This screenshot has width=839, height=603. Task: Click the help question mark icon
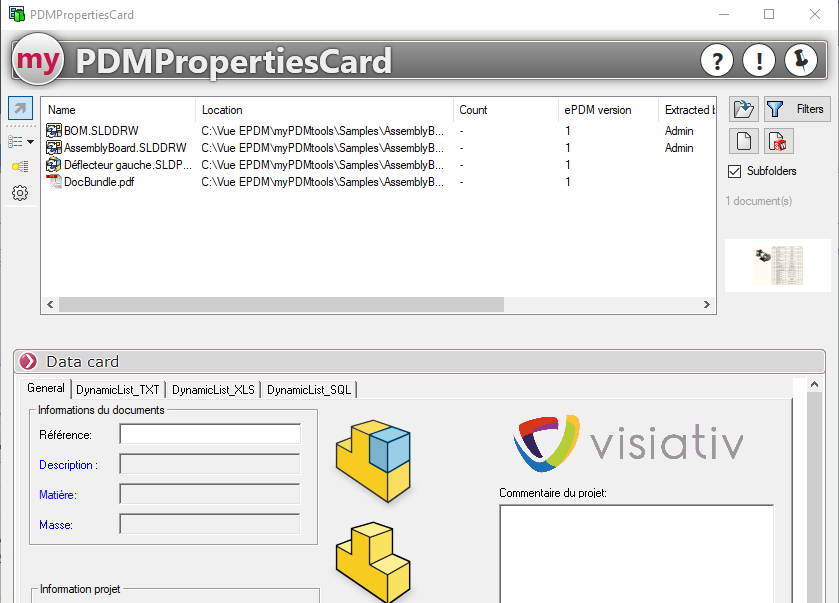pos(717,61)
